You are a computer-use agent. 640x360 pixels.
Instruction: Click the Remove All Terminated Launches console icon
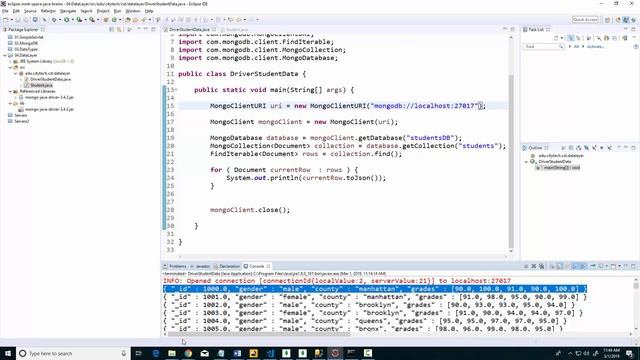[x=542, y=266]
